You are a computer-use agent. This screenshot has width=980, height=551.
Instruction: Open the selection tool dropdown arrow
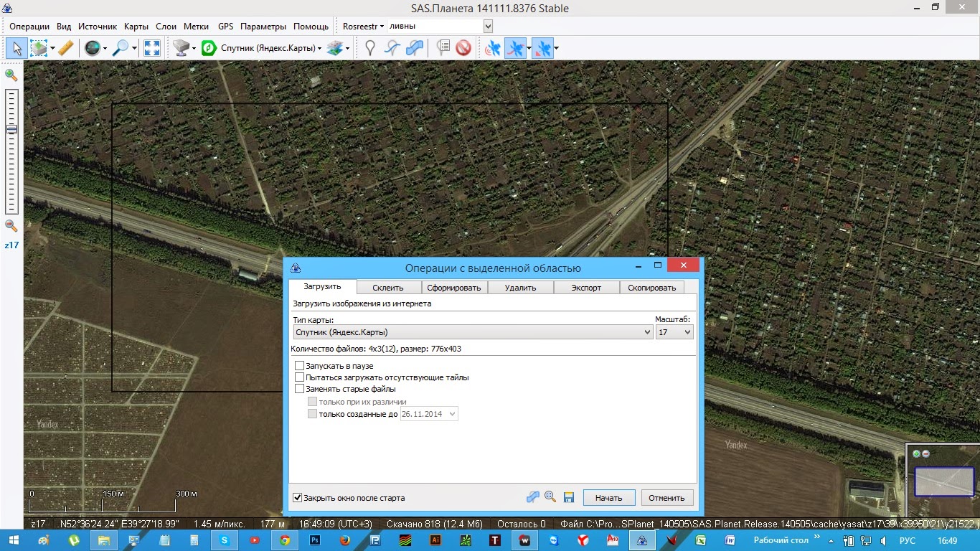coord(52,49)
